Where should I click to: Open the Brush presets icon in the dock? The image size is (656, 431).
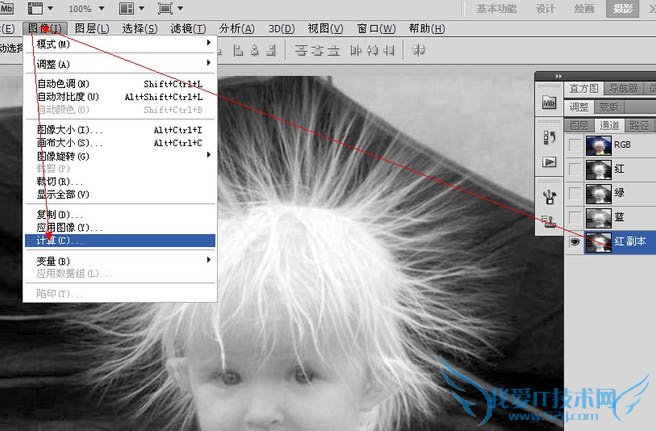[x=548, y=194]
